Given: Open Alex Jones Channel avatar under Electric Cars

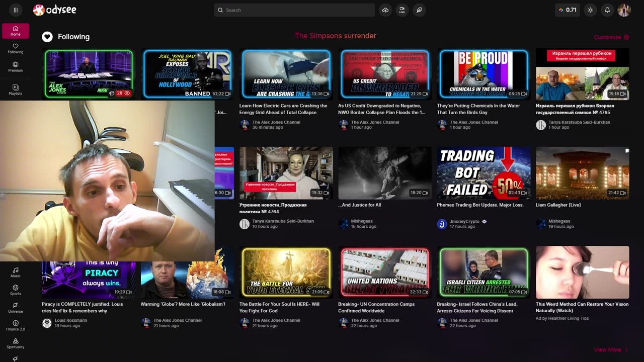Looking at the screenshot, I should pos(245,125).
